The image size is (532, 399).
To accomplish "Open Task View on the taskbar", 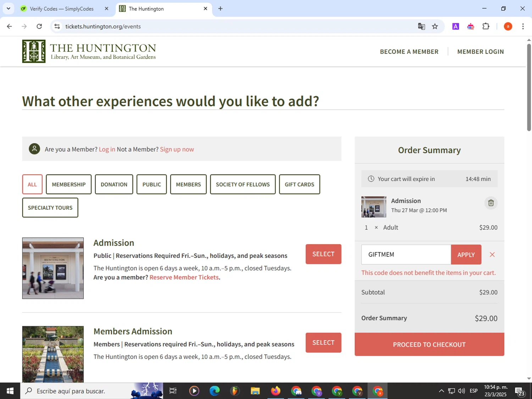I will (x=173, y=391).
